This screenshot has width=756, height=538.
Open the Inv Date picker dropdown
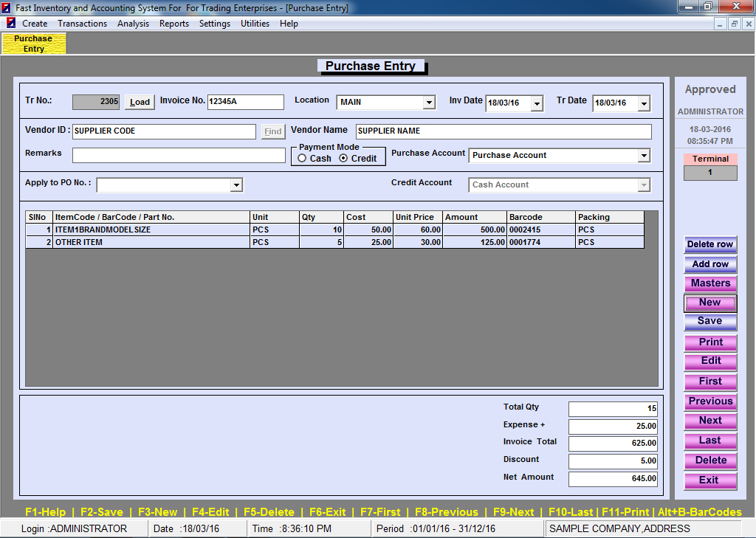(537, 103)
